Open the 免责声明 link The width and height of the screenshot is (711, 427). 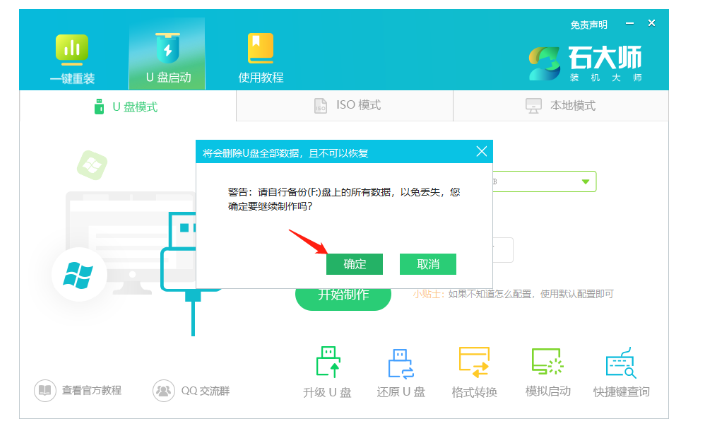590,23
